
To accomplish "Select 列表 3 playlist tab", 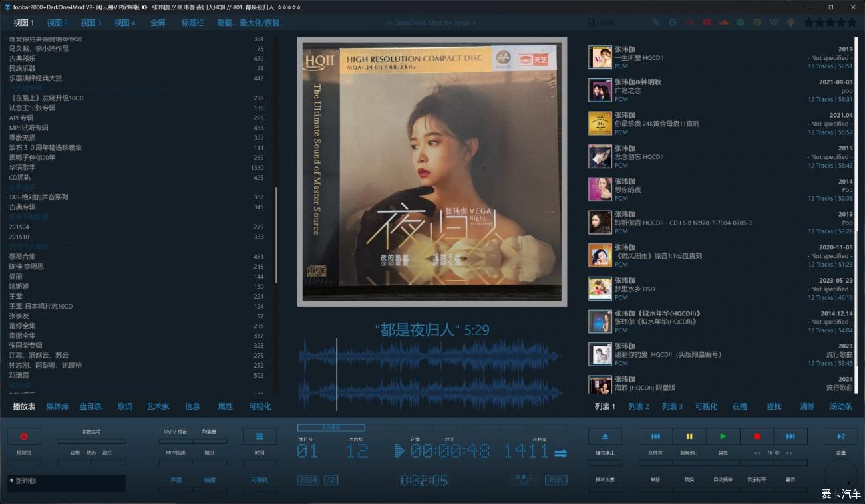I will pos(672,406).
